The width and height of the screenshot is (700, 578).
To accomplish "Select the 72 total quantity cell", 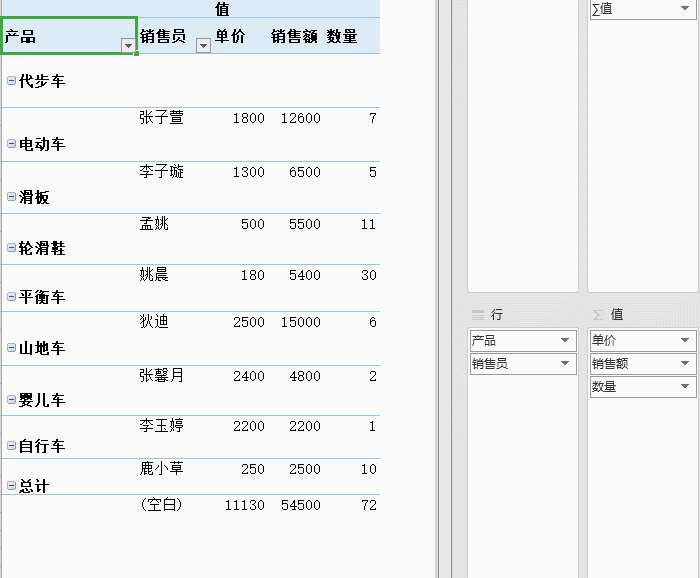I will (x=369, y=505).
